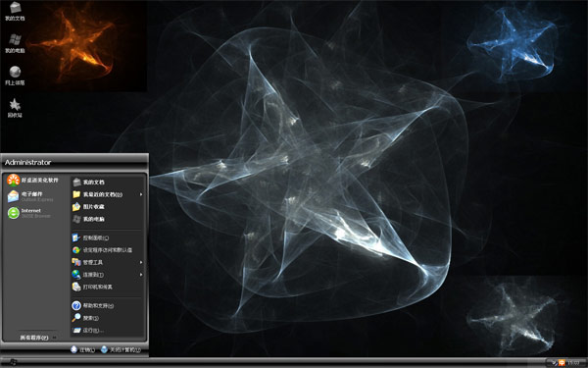The height and width of the screenshot is (368, 588).
Task: Expand 我最近的文档 submenu arrow
Action: coord(141,194)
